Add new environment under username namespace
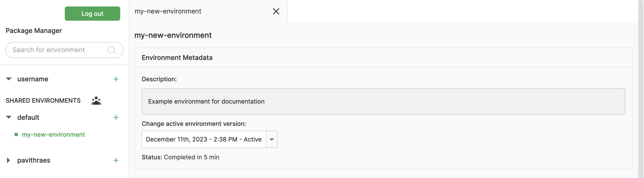The width and height of the screenshot is (644, 178). (x=116, y=79)
